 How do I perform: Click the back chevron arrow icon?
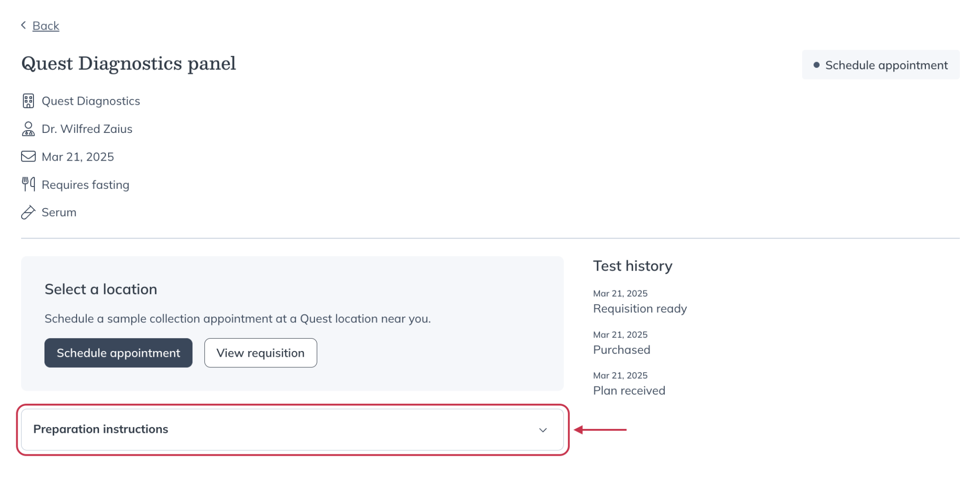(x=23, y=25)
